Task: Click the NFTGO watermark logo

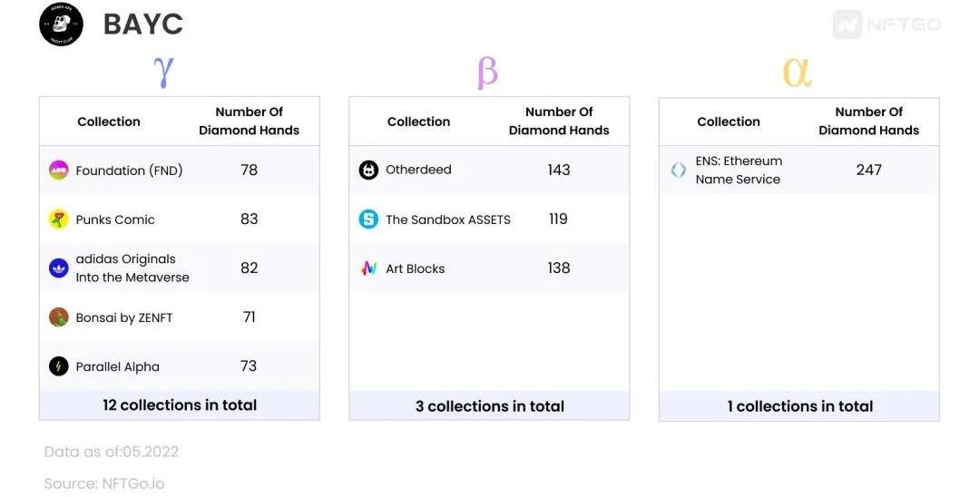Action: (x=887, y=24)
